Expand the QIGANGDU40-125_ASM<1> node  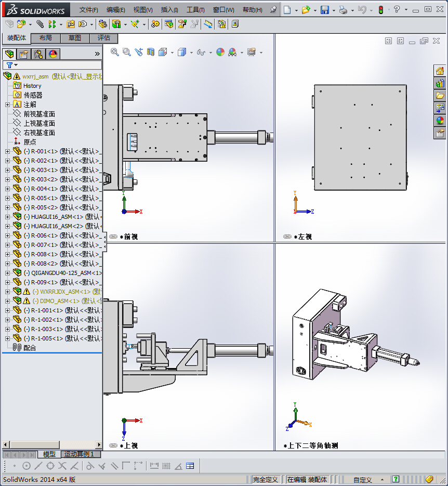(x=7, y=273)
